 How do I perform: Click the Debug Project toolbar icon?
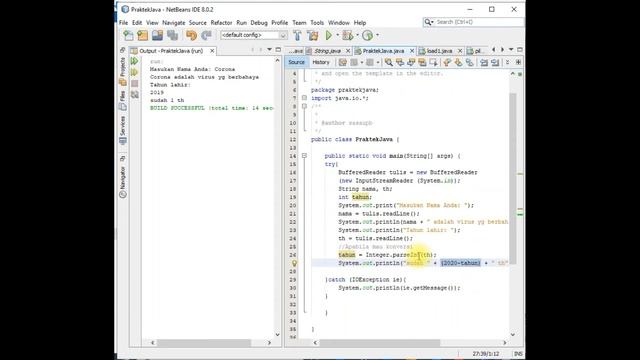pyautogui.click(x=348, y=36)
